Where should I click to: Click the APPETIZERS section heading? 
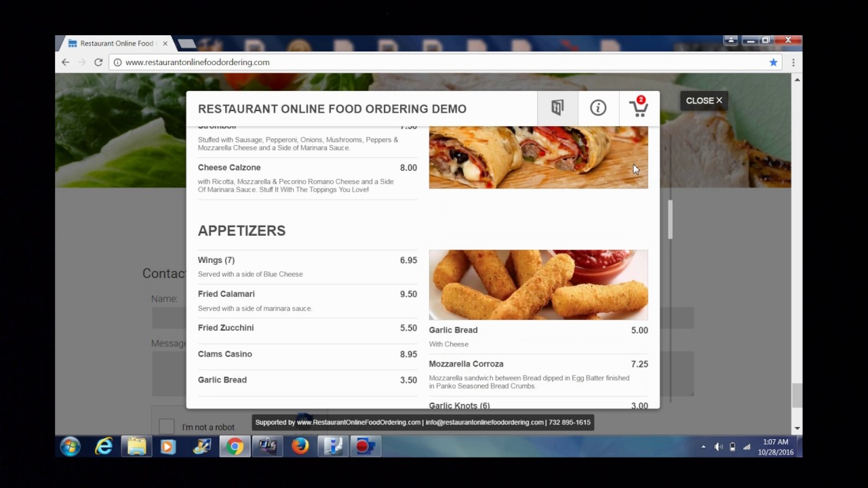tap(241, 231)
